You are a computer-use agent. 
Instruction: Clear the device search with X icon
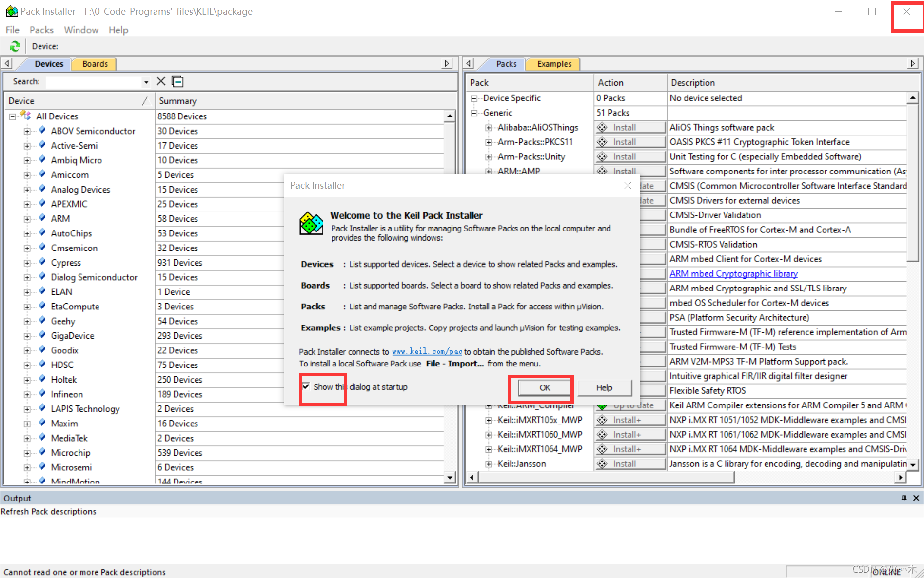click(x=161, y=81)
